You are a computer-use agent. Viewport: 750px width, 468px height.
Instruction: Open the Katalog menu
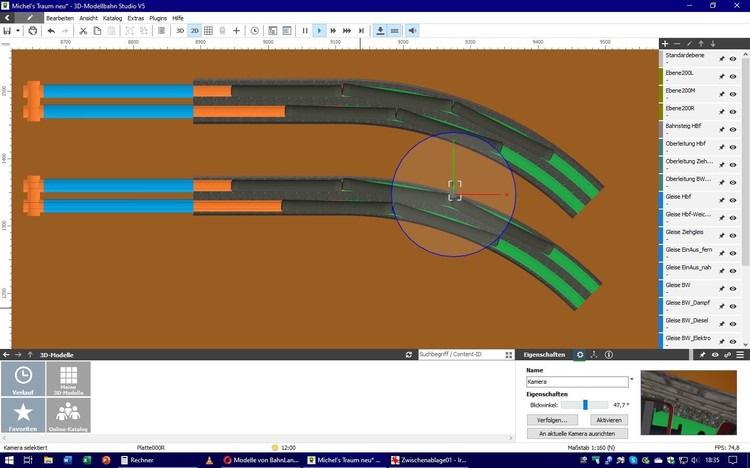coord(112,18)
